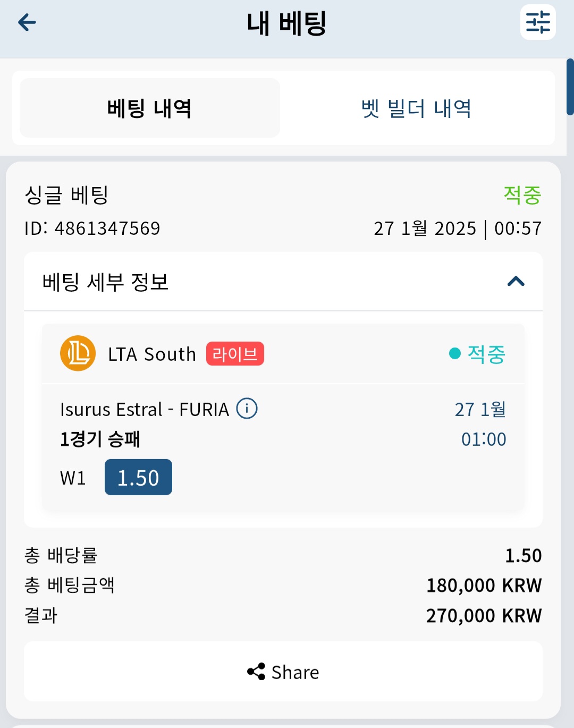Tap the 1경기 승패 market label
The height and width of the screenshot is (728, 574).
pos(100,439)
